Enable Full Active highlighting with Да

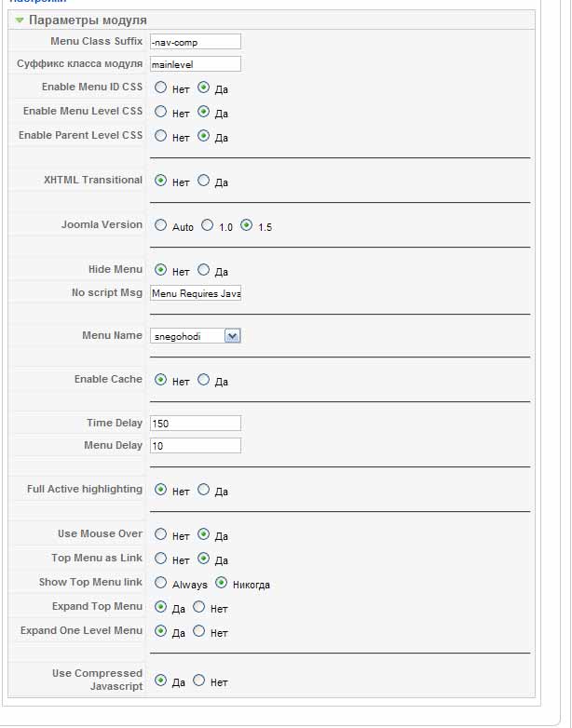point(204,490)
